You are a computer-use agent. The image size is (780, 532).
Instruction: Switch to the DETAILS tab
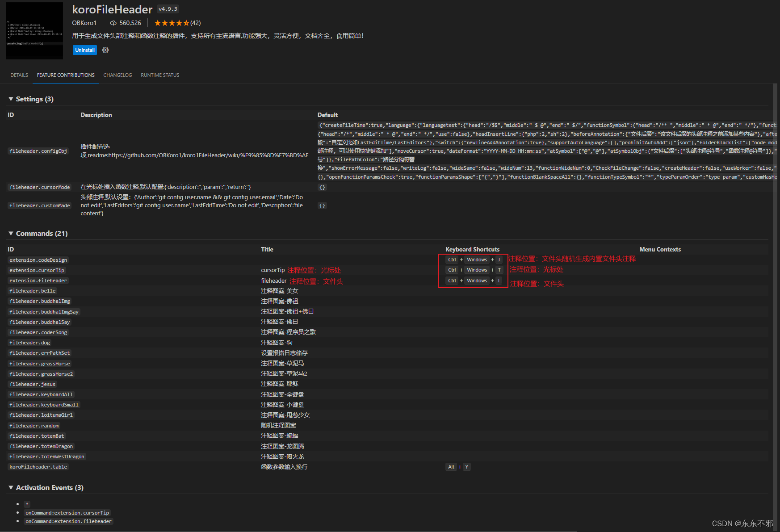pyautogui.click(x=19, y=75)
